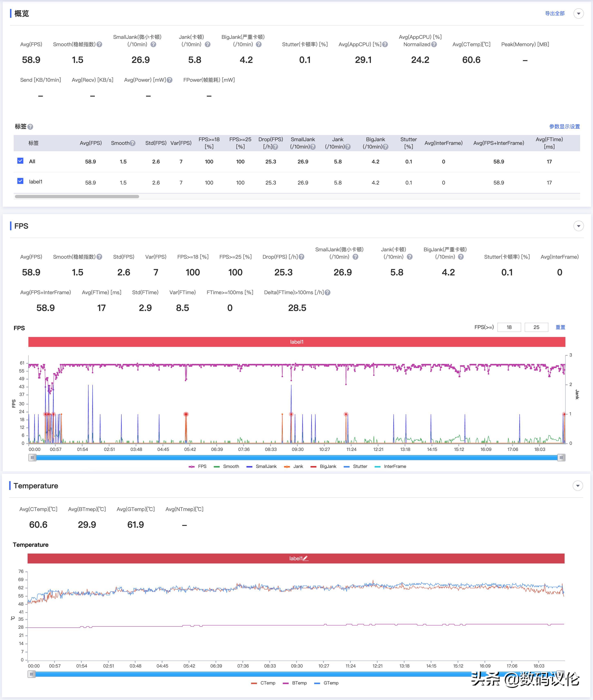
Task: Click edit pencil icon on Temperature label1 bar
Action: click(x=305, y=558)
